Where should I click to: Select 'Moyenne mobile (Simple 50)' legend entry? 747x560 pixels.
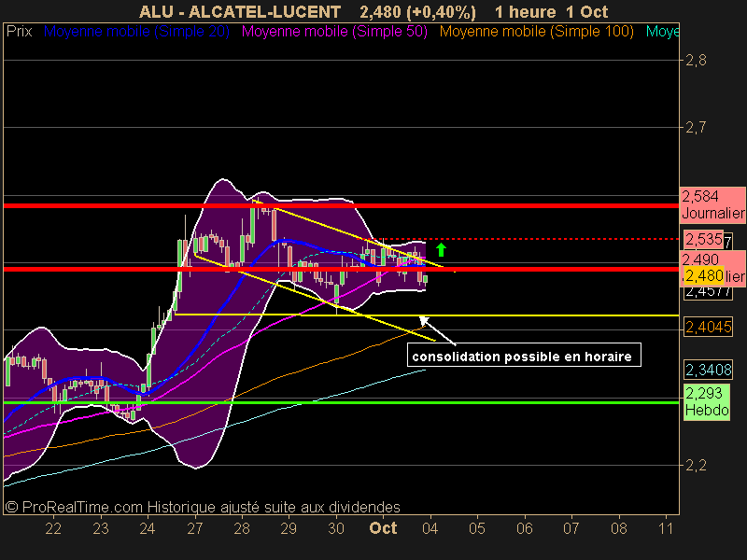coord(334,32)
